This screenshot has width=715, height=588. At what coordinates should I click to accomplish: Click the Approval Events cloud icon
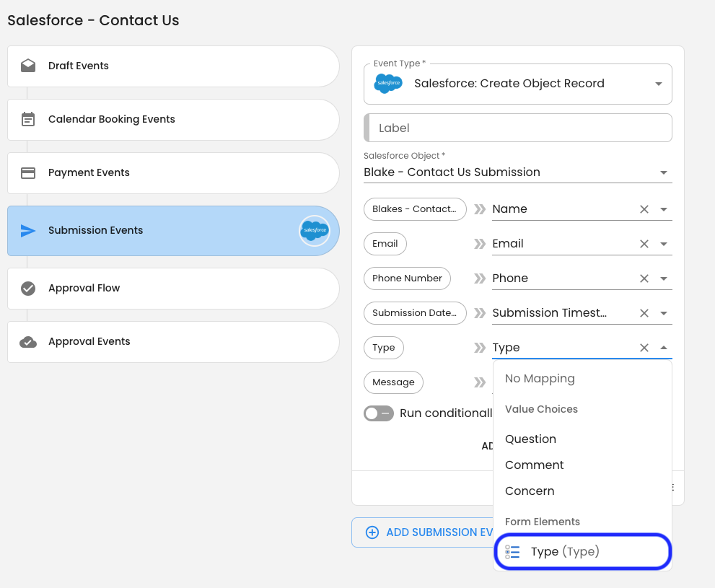click(28, 341)
